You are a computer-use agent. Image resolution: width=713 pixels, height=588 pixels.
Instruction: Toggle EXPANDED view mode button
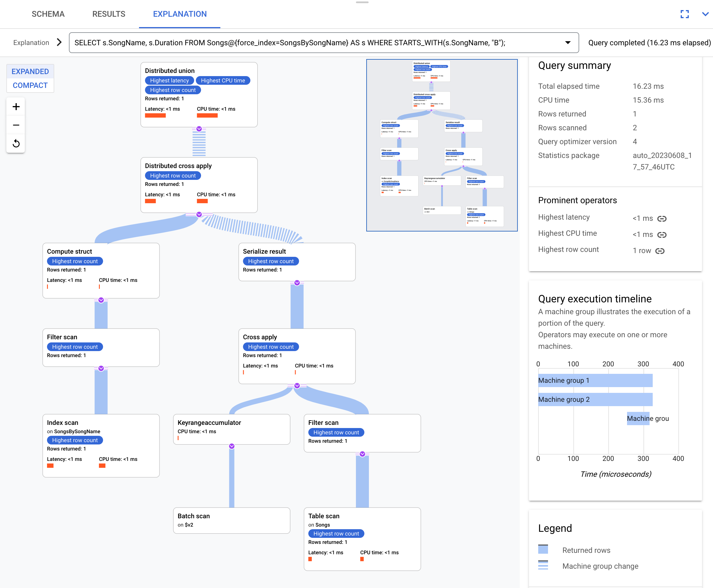(x=30, y=71)
